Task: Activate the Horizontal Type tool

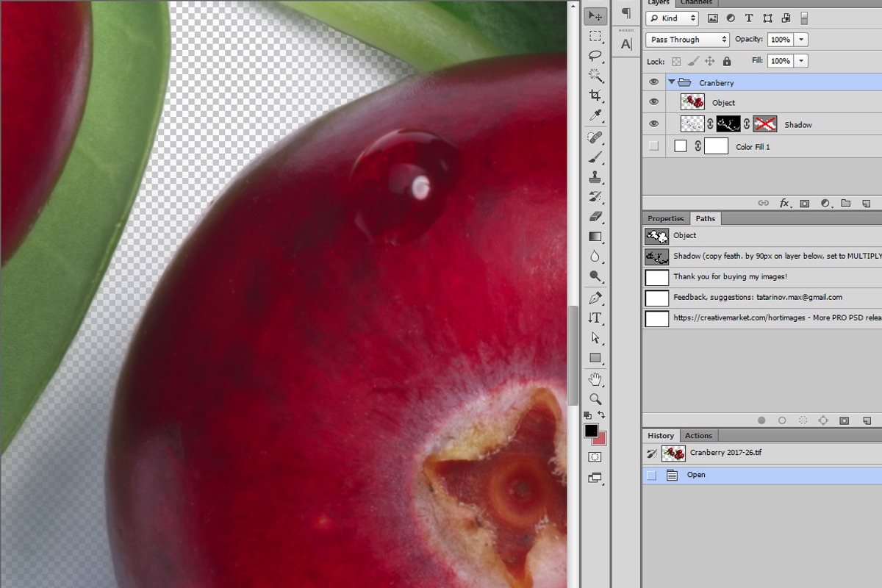Action: [595, 318]
